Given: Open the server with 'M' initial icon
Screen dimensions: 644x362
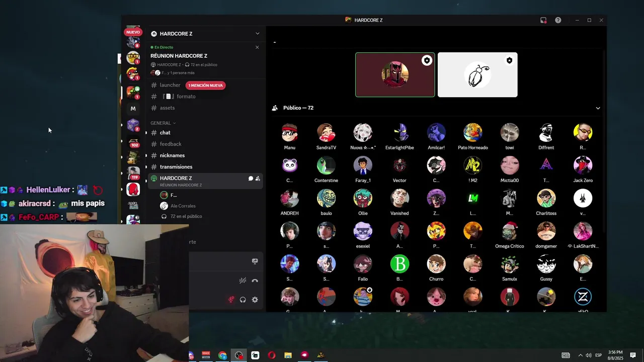Looking at the screenshot, I should 133,109.
